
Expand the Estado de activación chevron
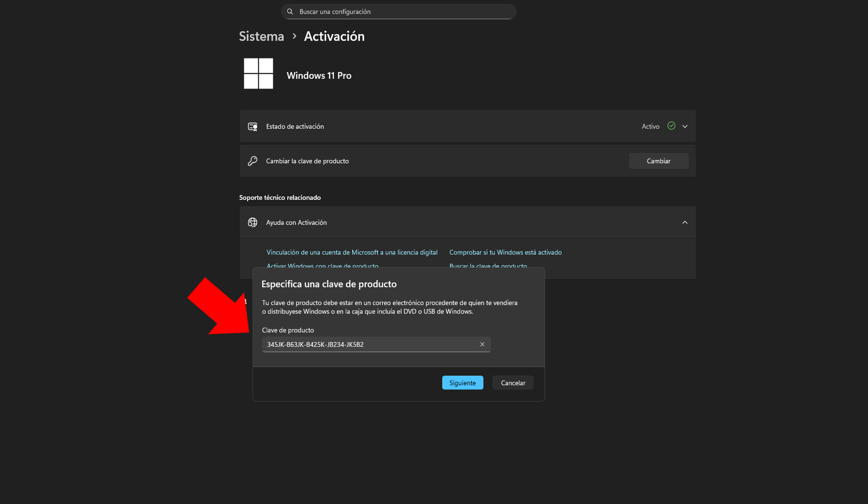pyautogui.click(x=685, y=127)
